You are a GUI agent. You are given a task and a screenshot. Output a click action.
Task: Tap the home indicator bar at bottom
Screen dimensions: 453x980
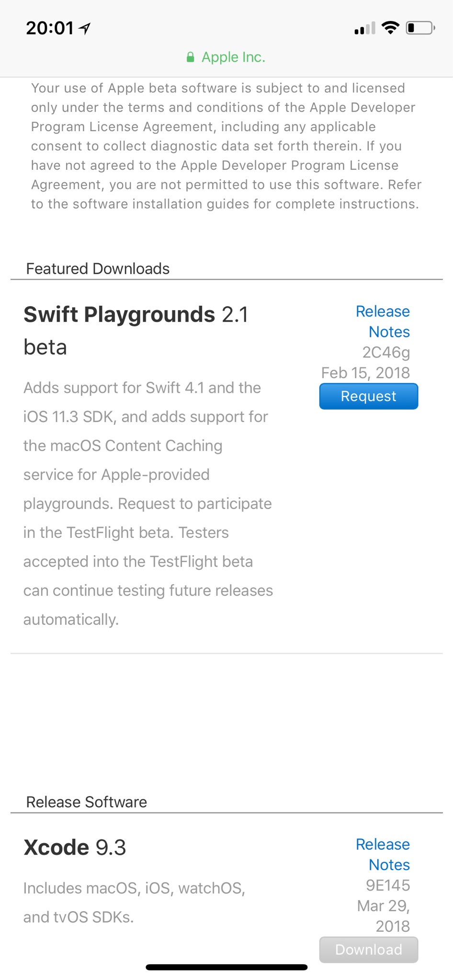(226, 967)
